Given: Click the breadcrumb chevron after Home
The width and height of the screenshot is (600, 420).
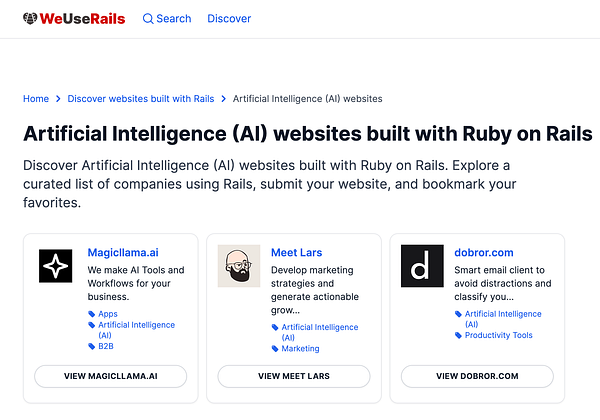Looking at the screenshot, I should pos(58,99).
